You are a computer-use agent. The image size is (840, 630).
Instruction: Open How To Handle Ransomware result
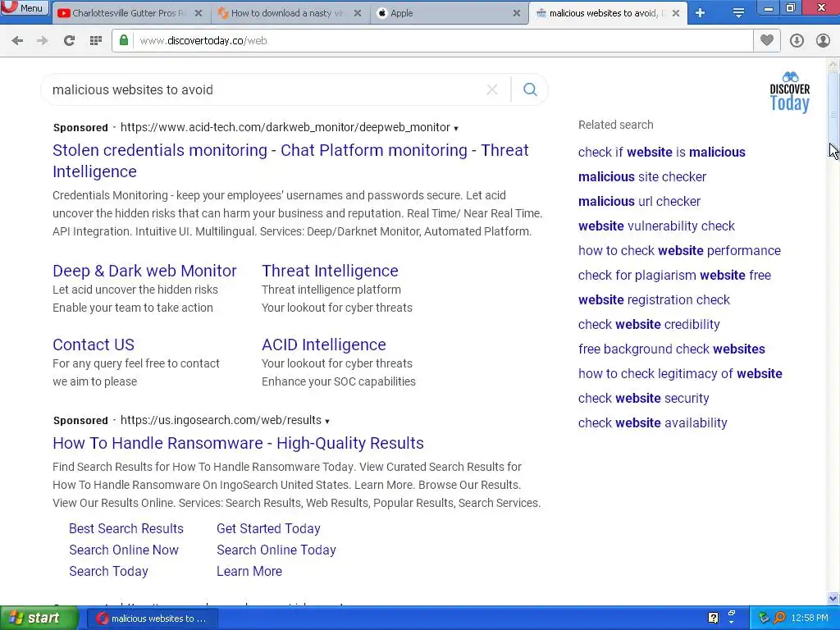coord(238,443)
